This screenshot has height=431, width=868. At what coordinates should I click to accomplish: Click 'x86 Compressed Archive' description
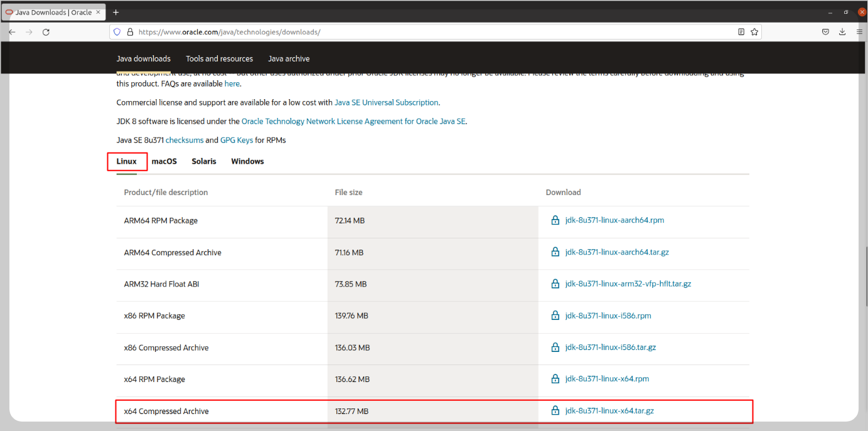[166, 348]
